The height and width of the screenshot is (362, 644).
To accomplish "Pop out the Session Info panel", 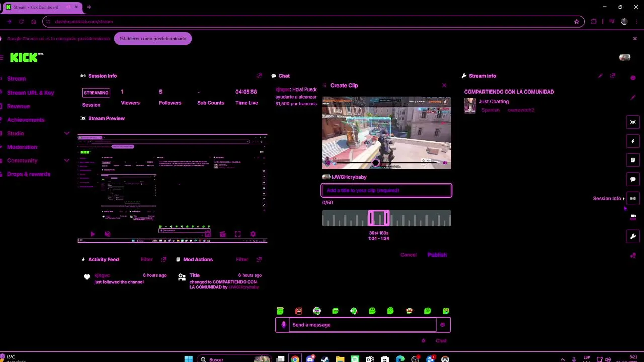I will pos(259,76).
